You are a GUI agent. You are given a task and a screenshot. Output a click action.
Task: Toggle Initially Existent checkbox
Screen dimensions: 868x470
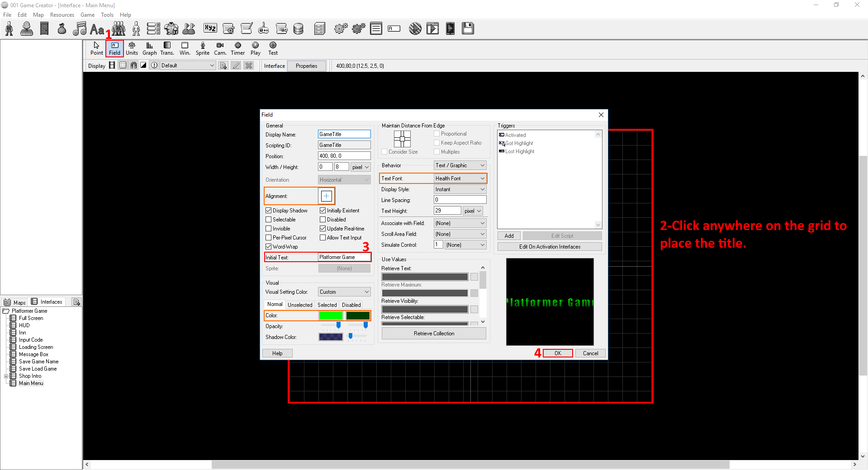tap(323, 211)
